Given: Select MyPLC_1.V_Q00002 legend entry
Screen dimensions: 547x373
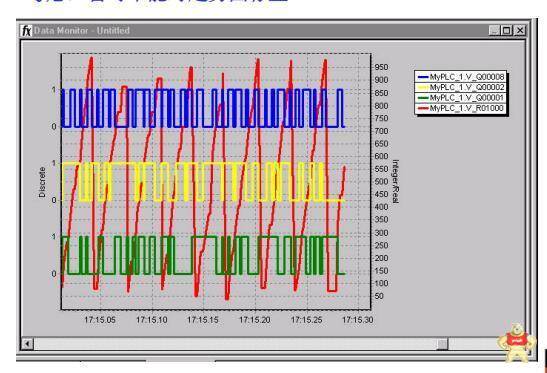Looking at the screenshot, I should [x=460, y=87].
